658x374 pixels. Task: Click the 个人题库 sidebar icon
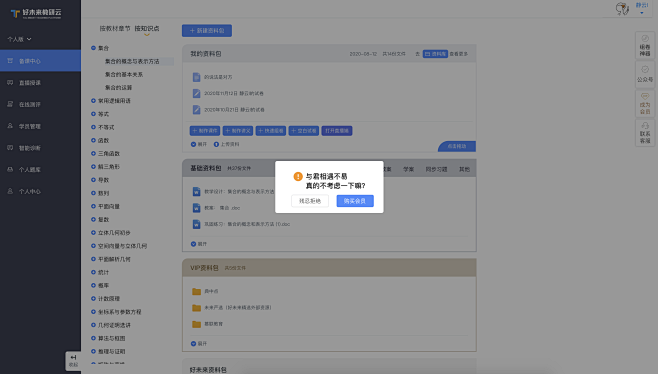(10, 170)
